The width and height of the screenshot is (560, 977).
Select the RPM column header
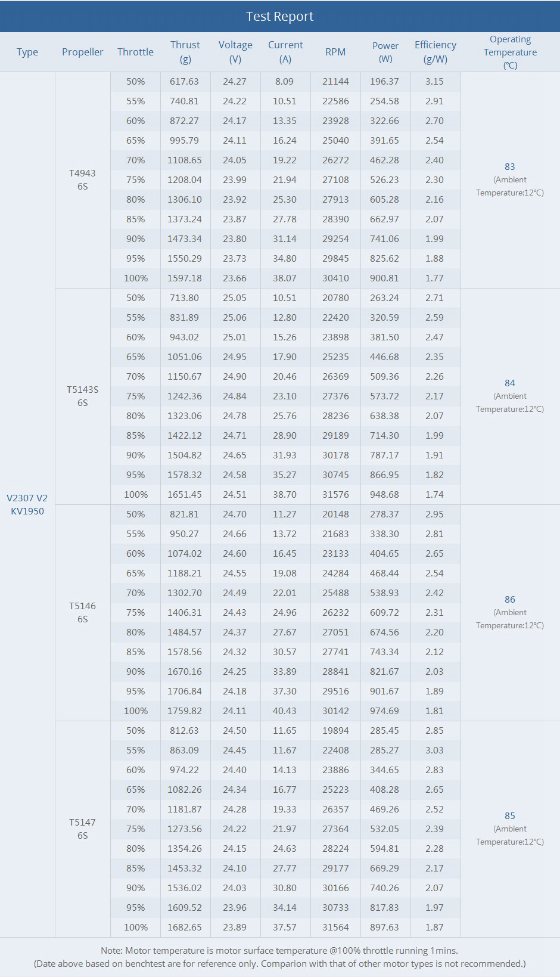[335, 52]
